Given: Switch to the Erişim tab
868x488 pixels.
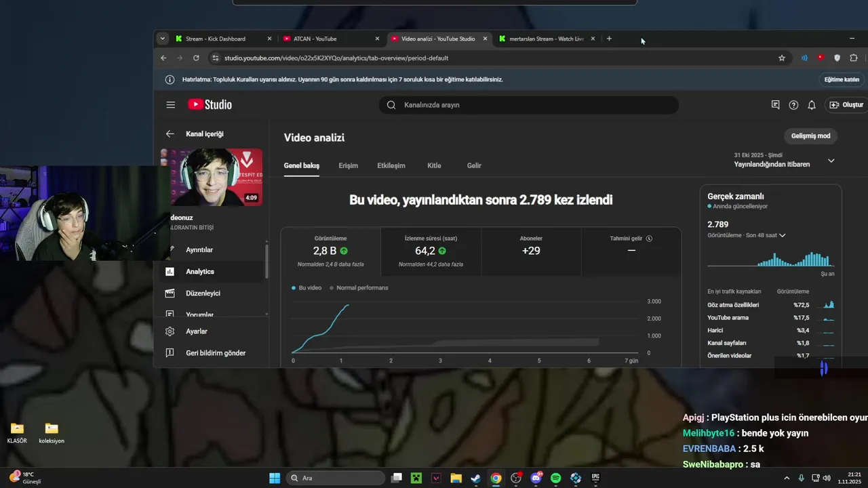Looking at the screenshot, I should [x=349, y=165].
